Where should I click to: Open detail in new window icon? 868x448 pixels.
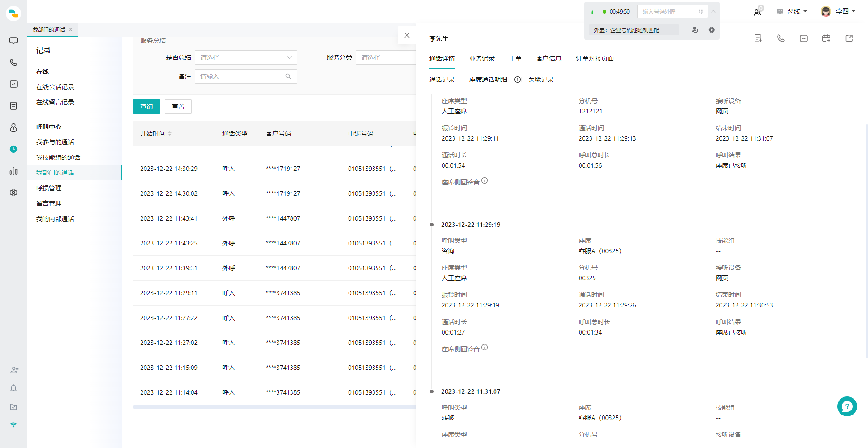[x=849, y=38]
